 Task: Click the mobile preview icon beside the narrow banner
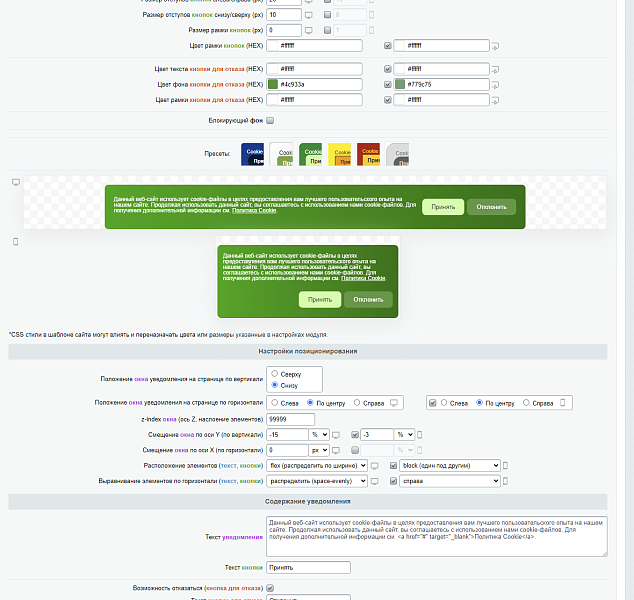(16, 241)
